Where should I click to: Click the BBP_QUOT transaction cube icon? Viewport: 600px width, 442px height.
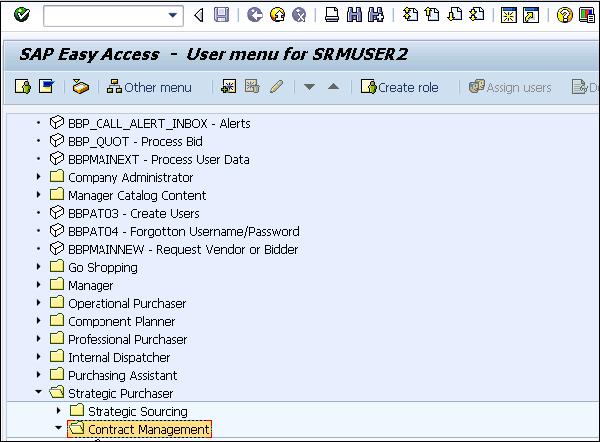coord(57,140)
